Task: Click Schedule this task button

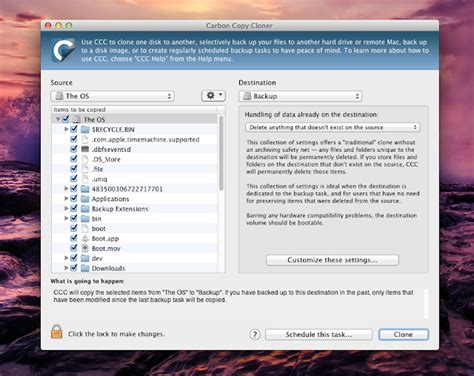Action: [x=319, y=334]
